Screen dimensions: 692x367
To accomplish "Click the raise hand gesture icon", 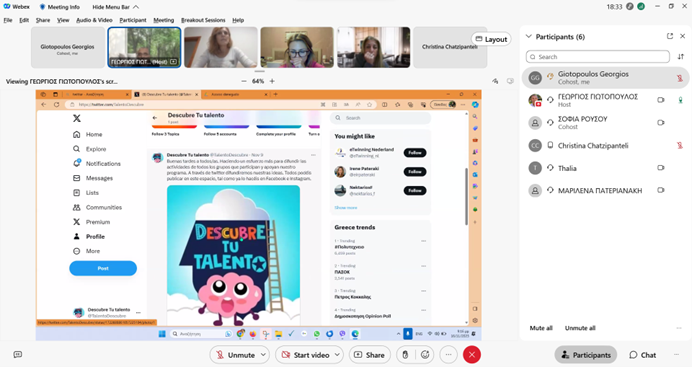I will click(405, 355).
